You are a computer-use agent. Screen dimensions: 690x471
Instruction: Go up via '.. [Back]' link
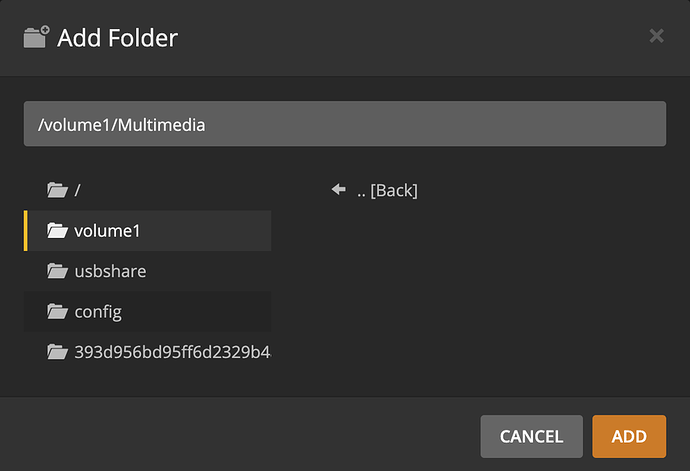387,190
